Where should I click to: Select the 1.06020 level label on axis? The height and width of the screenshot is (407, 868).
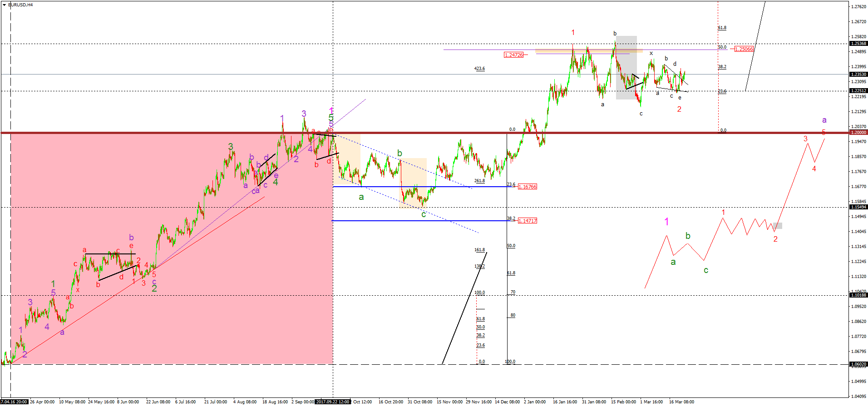tap(858, 364)
